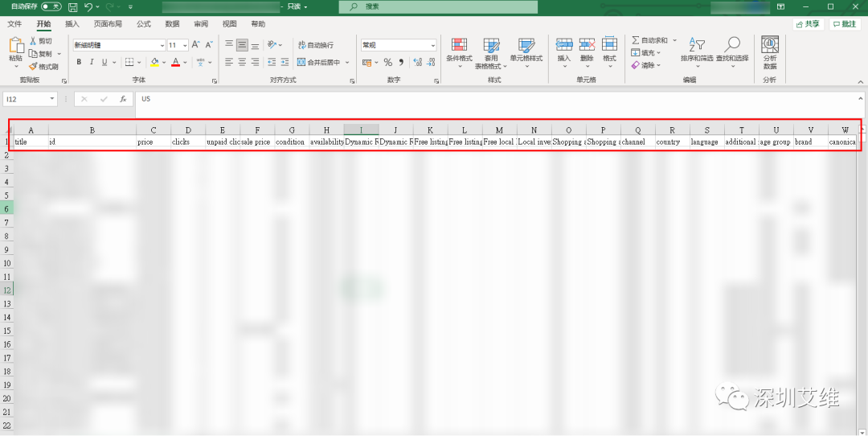Open Find and Select (查找和选择)
This screenshot has height=436, width=868.
click(x=732, y=53)
